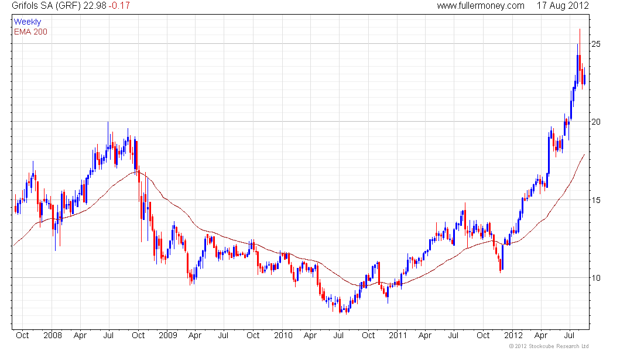Click the Apr label after 2011
Screen dimensions: 644x351
[424, 335]
